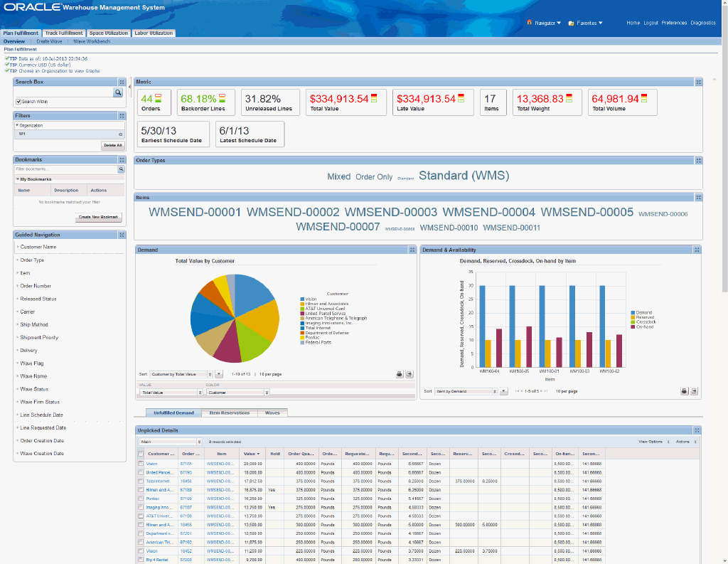Click the Logout link

coord(651,23)
